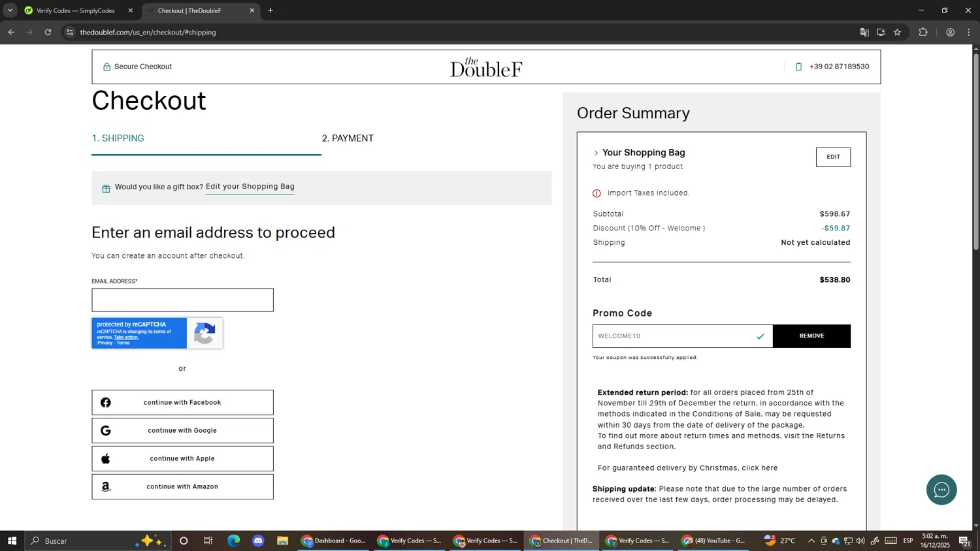Click the Import Taxes info icon

(x=596, y=193)
